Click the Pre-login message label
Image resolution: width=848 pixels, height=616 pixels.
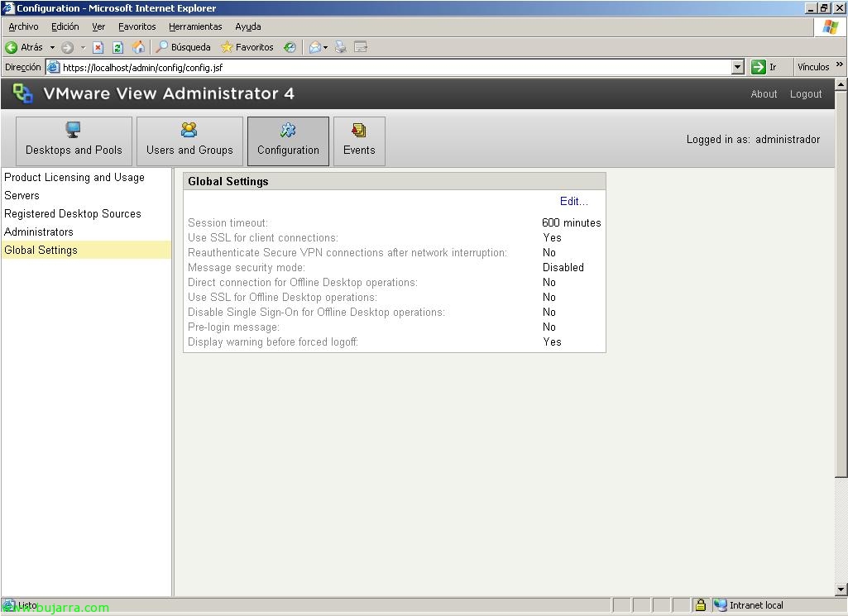(233, 327)
